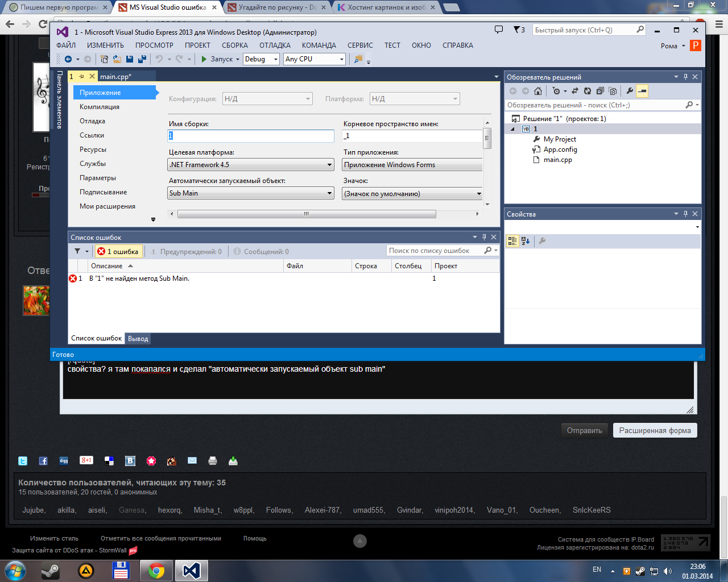
Task: Click the Alphabetical sort icon in Properties panel
Action: pos(526,241)
